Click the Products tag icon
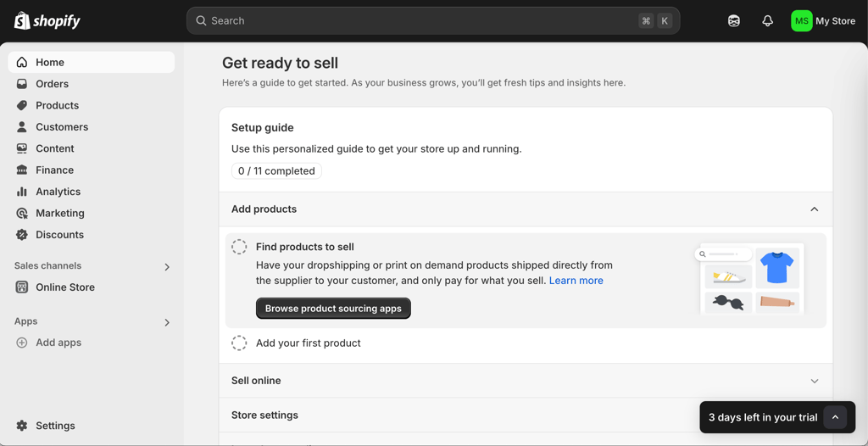This screenshot has height=446, width=868. point(21,105)
